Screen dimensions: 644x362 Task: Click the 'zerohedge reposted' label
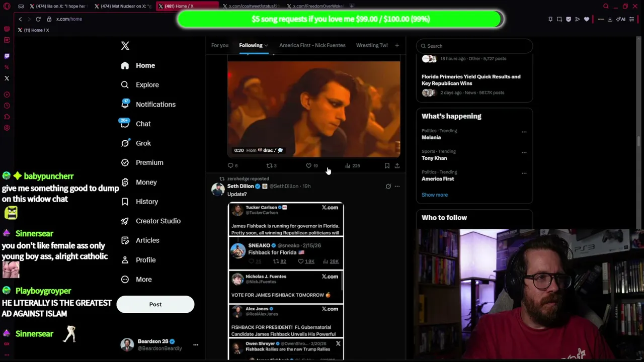(x=248, y=178)
